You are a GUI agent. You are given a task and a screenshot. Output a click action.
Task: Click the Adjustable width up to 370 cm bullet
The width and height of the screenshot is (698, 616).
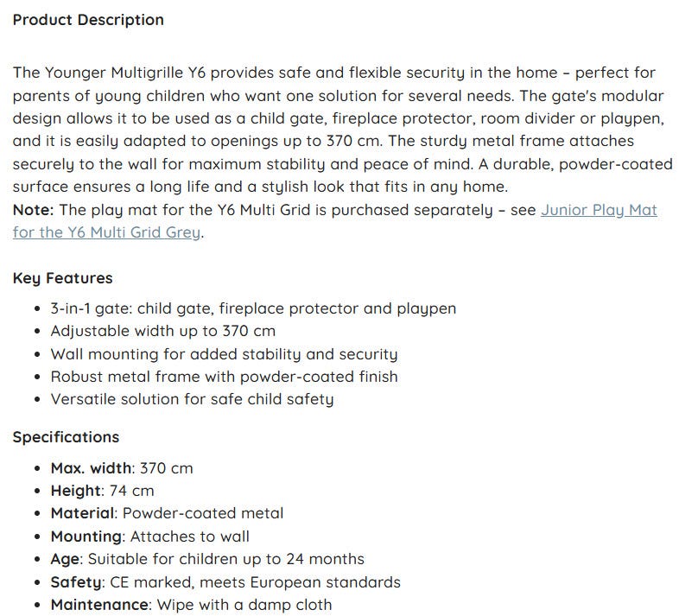(x=163, y=331)
